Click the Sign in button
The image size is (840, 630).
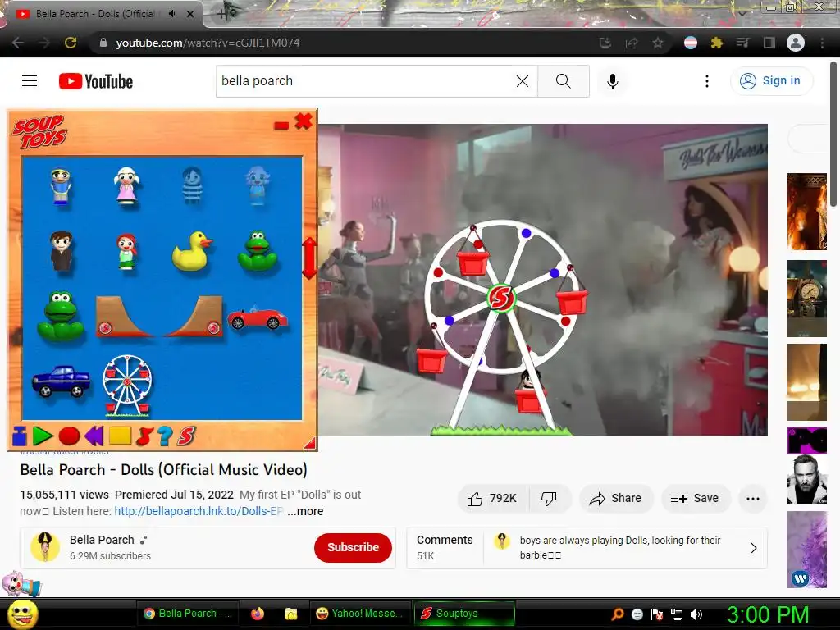pyautogui.click(x=771, y=81)
